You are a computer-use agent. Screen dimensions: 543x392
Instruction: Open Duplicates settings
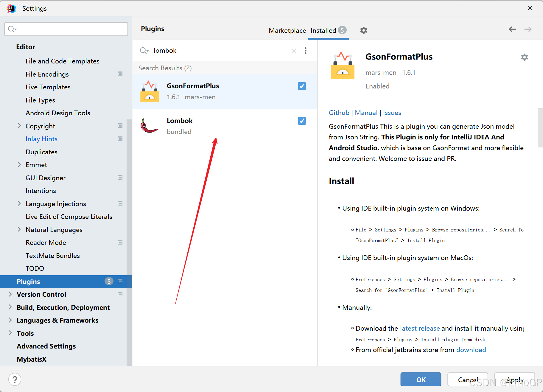pyautogui.click(x=41, y=152)
